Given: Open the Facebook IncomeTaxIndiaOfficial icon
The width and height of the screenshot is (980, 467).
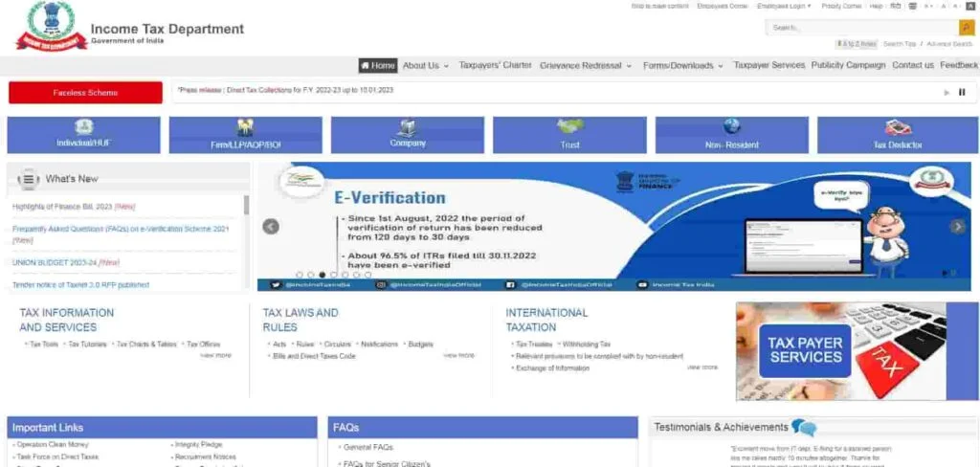Looking at the screenshot, I should 510,285.
